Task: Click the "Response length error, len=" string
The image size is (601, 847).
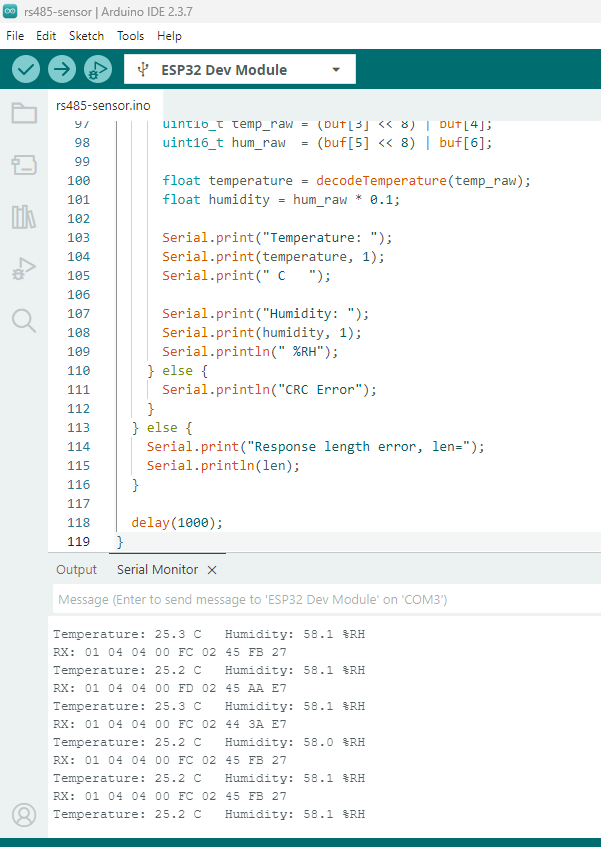Action: pos(358,446)
